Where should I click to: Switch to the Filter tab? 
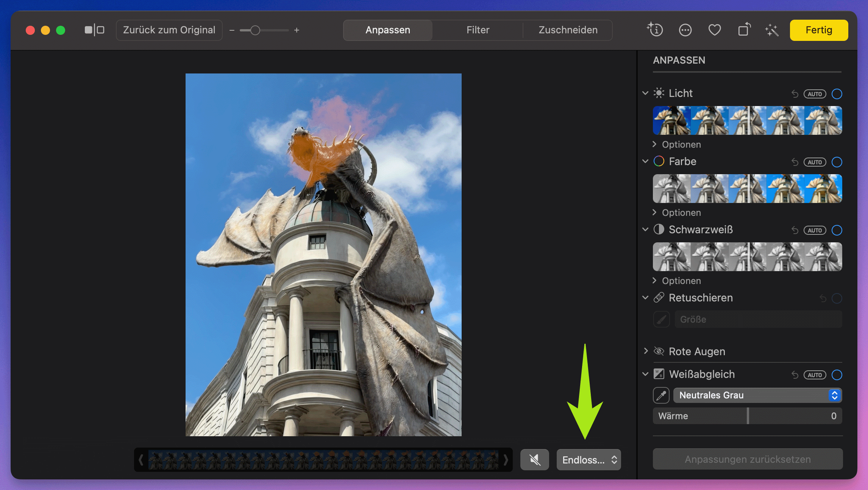coord(478,30)
